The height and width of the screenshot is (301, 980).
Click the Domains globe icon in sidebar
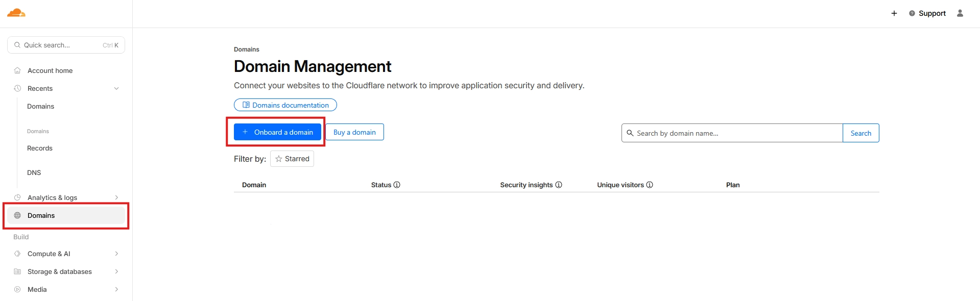pyautogui.click(x=17, y=215)
